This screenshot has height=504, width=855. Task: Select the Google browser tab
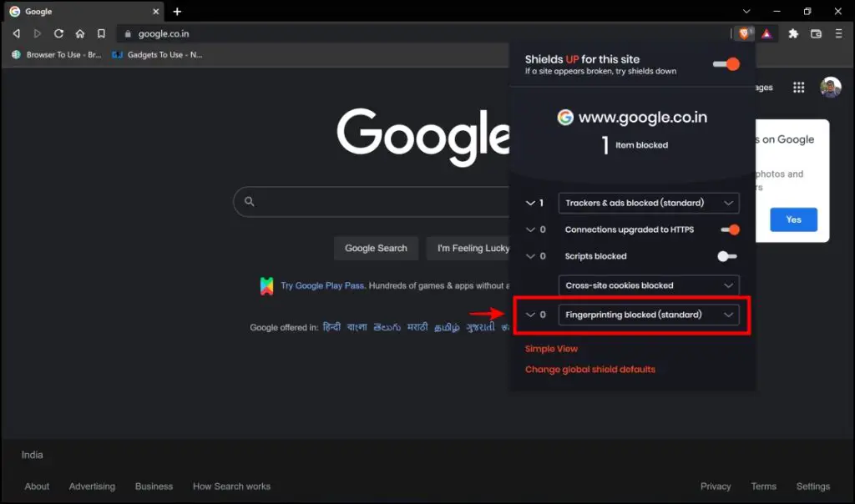(84, 12)
